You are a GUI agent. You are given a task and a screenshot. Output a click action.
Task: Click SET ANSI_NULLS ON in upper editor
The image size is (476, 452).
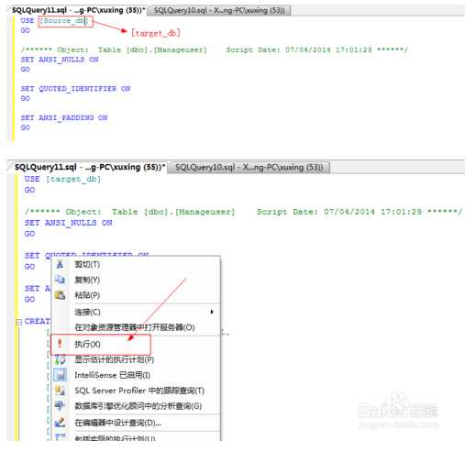pos(60,60)
